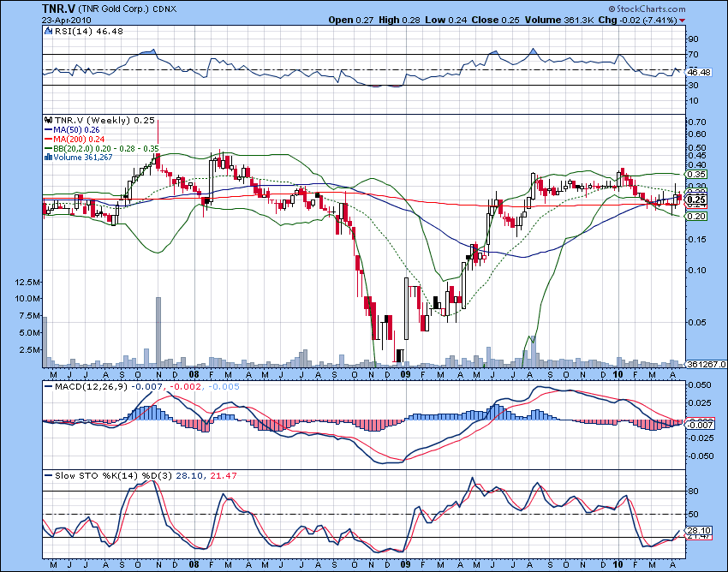Click the boxed 28.10 stochastic axis tag

coord(700,531)
